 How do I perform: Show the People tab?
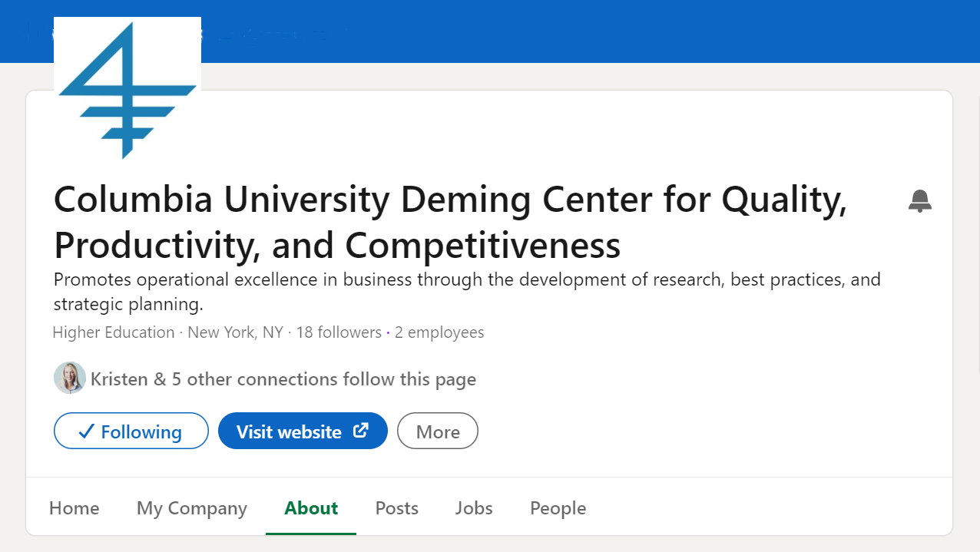[558, 508]
